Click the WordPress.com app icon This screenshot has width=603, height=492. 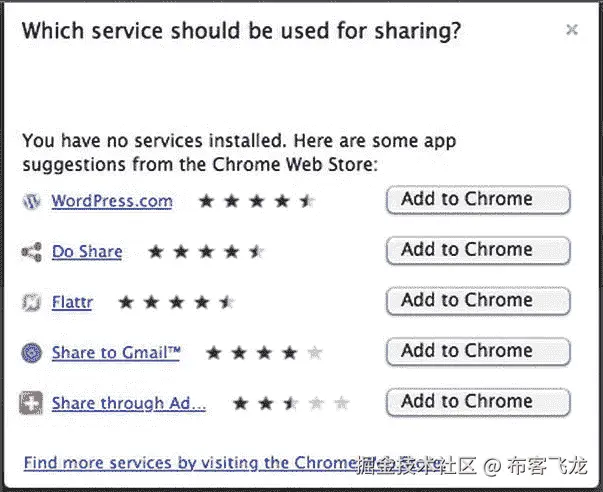point(32,201)
